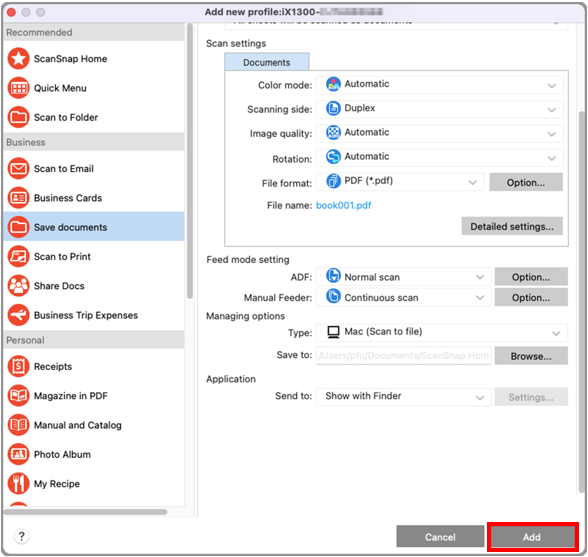Open the File format dropdown

(x=400, y=182)
